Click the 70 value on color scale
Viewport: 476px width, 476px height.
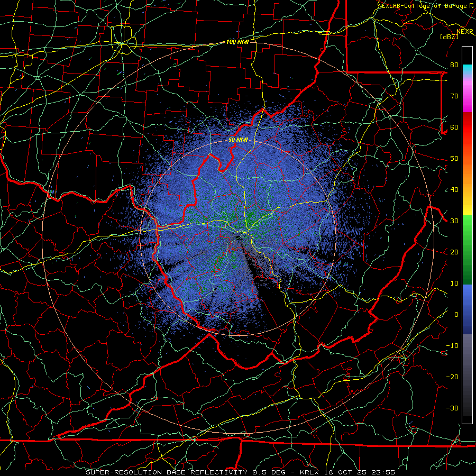(x=454, y=96)
